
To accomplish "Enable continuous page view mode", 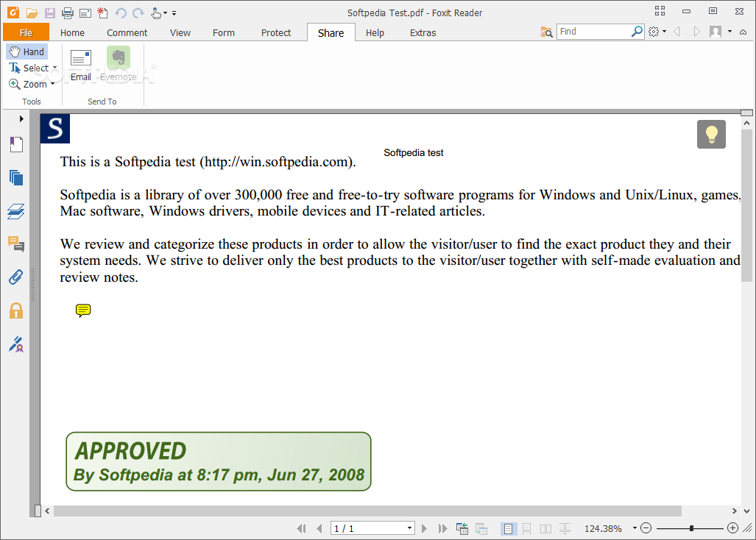I will click(x=527, y=528).
